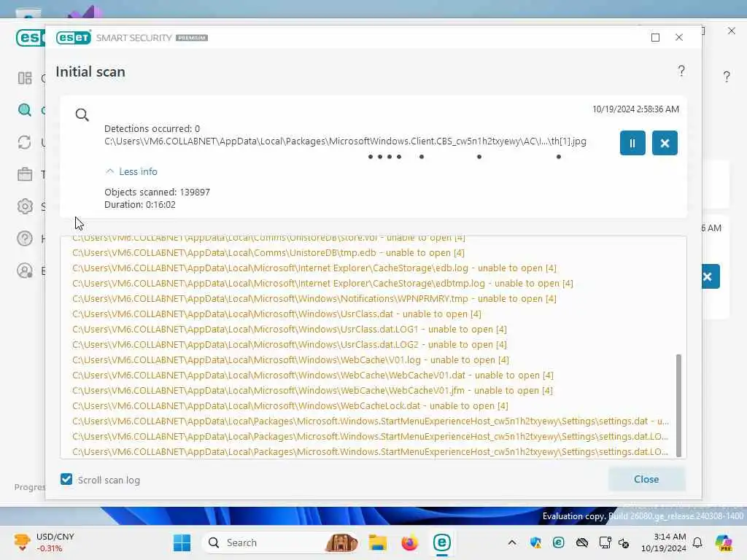Screen dimensions: 747x560
Task: Open Help and support icon in sidebar
Action: click(25, 238)
